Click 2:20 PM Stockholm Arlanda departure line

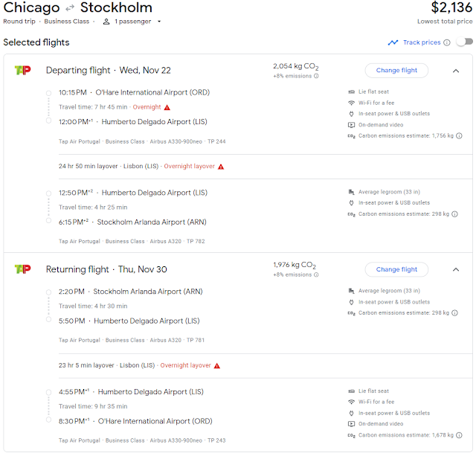tap(131, 292)
